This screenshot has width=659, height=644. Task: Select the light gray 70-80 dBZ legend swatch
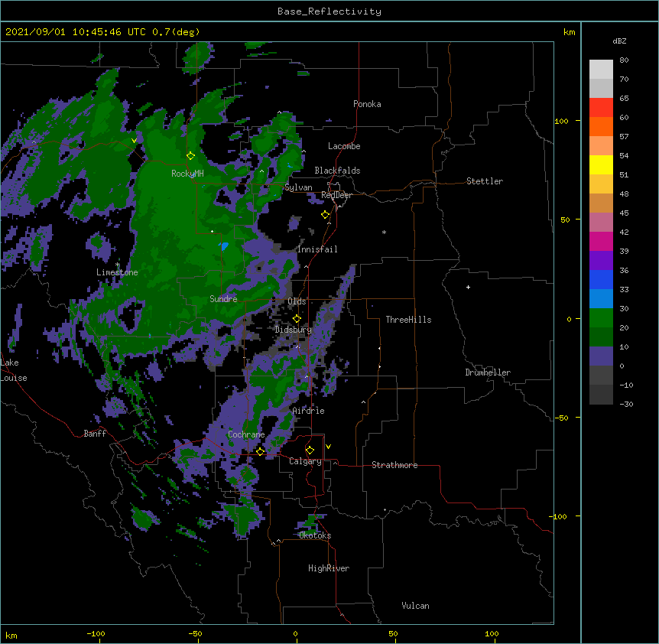601,70
